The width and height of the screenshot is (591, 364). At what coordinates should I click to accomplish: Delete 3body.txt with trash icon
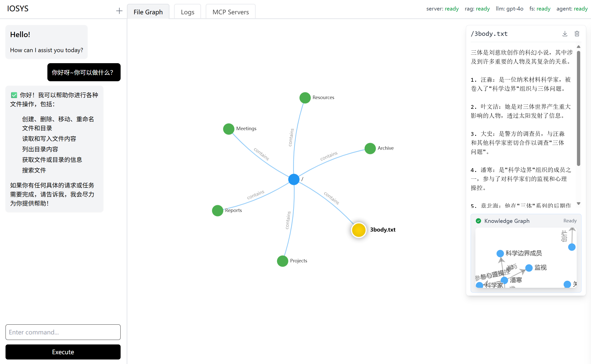(577, 34)
